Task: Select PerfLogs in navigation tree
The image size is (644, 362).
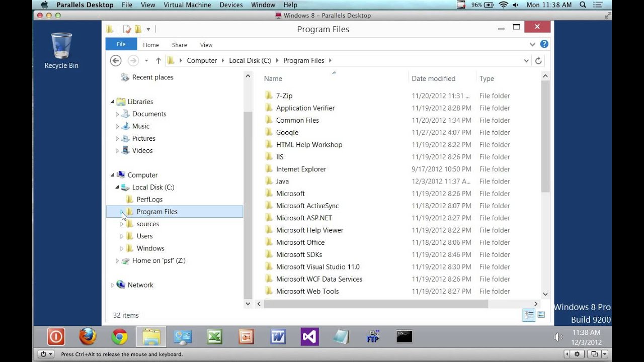Action: [149, 200]
